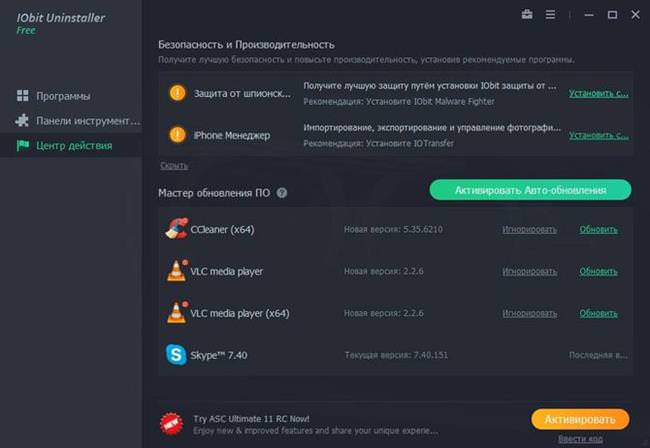
Task: Click Рекомендация: Установите IObit Malware Fighter text
Action: 399,102
